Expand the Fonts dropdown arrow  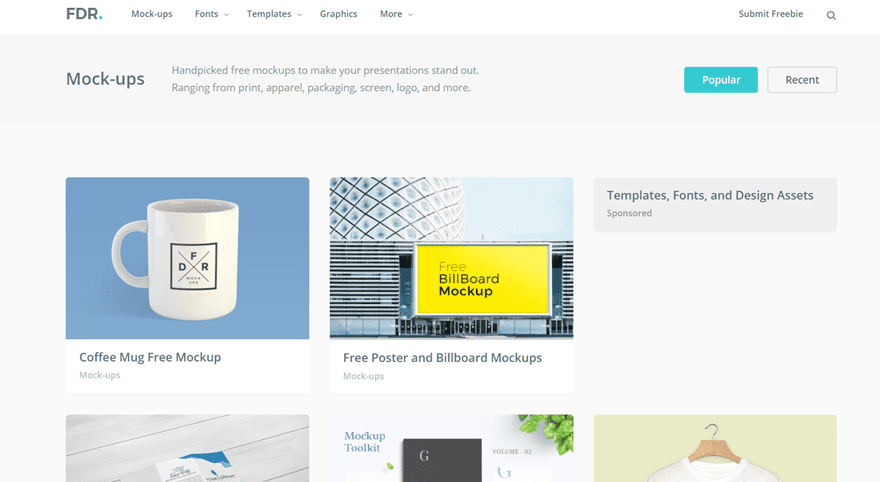(227, 15)
